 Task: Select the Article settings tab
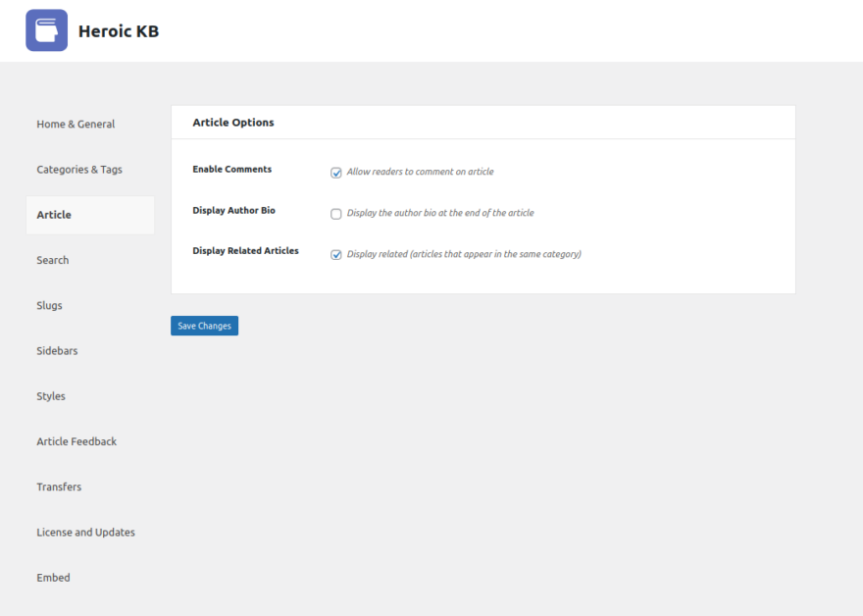53,214
